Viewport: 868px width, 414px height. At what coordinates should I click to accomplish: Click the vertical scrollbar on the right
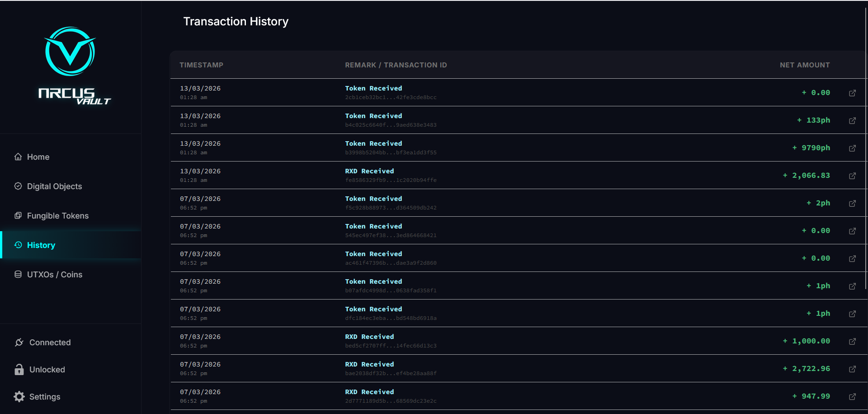point(866,145)
